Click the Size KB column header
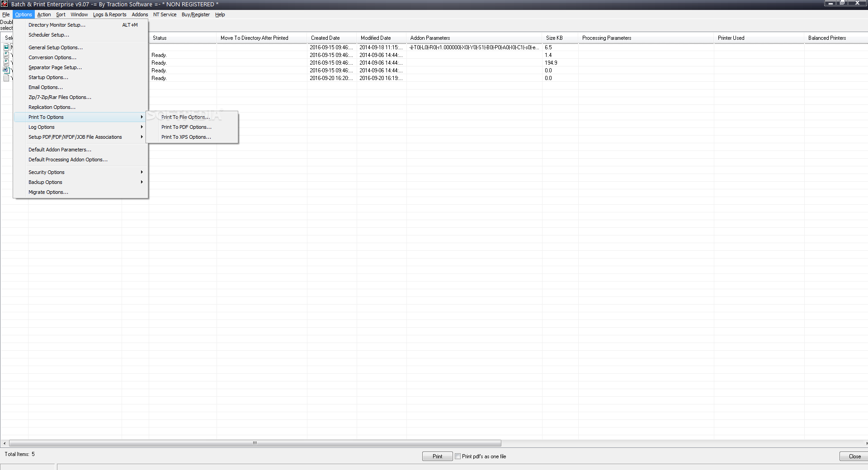The width and height of the screenshot is (868, 470). (560, 38)
